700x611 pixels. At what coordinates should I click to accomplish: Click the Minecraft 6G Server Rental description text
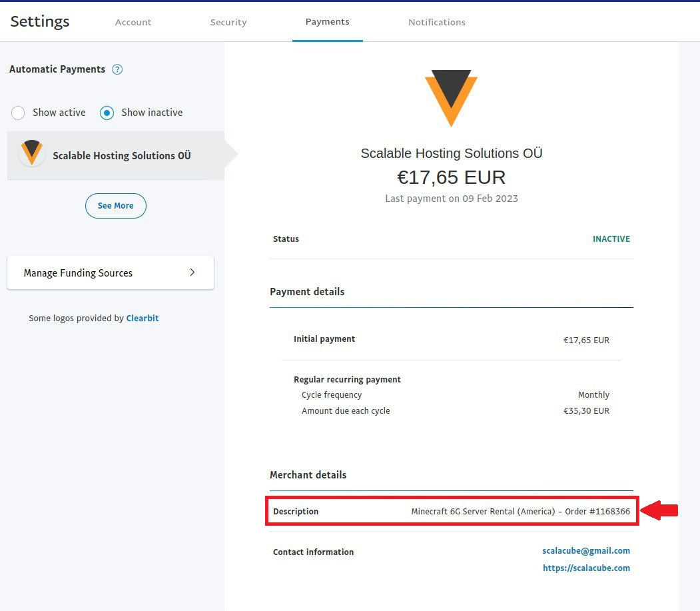(x=521, y=511)
